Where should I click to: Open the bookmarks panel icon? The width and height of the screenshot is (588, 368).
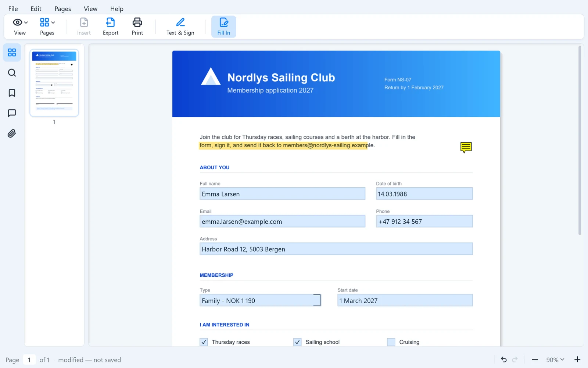click(12, 93)
